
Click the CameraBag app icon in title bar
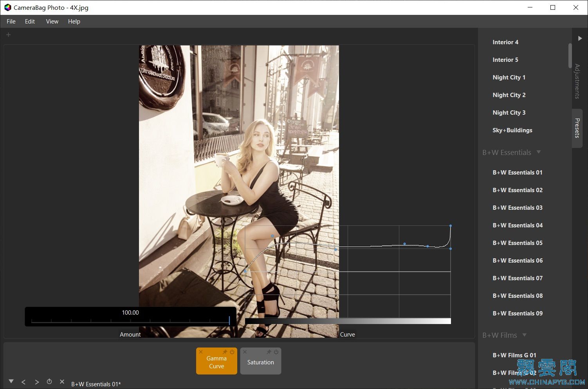point(7,7)
